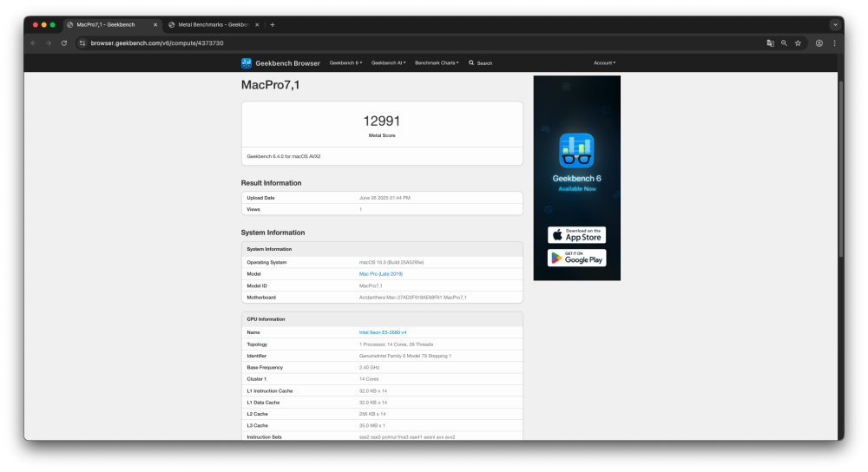The width and height of the screenshot is (868, 472).
Task: Click the Upload Date value June 26 2025
Action: (385, 198)
